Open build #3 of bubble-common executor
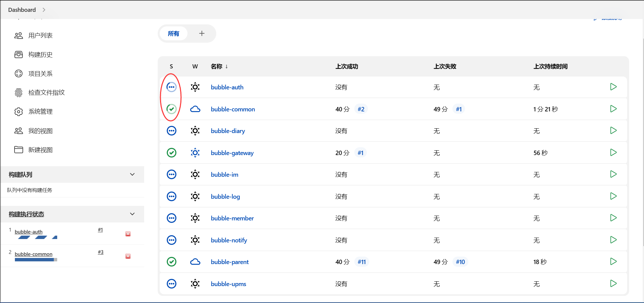 [101, 252]
